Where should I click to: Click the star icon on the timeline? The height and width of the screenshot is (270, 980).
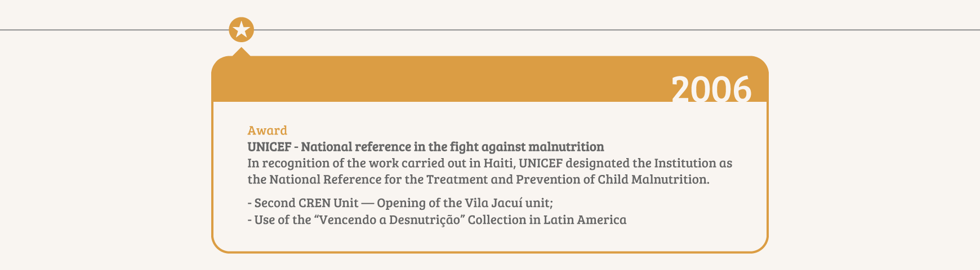[x=242, y=29]
